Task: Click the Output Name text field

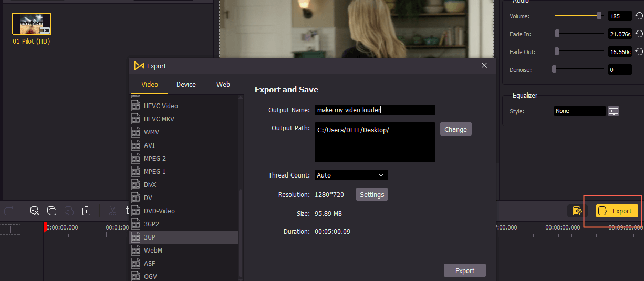Action: click(375, 110)
